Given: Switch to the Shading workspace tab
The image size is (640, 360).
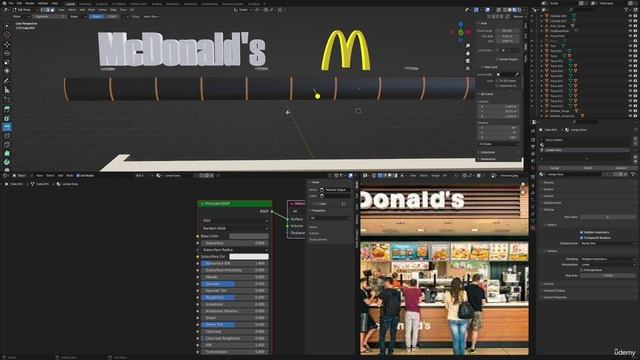Looking at the screenshot, I should [x=157, y=4].
